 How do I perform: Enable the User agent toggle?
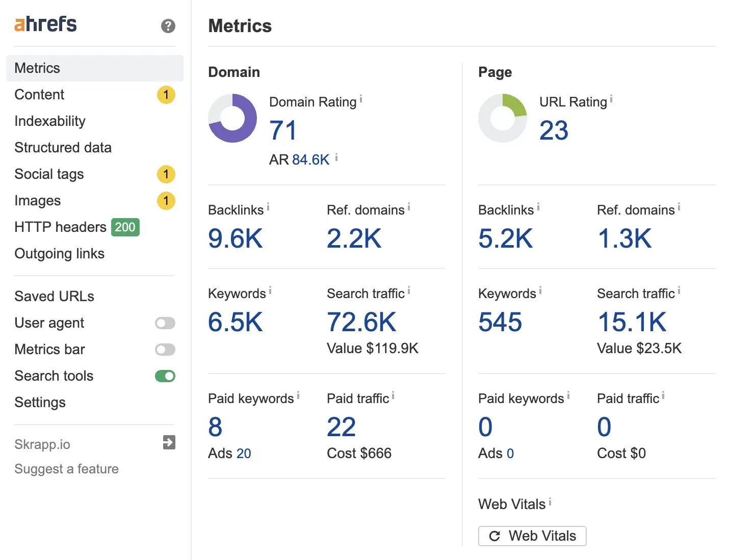click(164, 323)
